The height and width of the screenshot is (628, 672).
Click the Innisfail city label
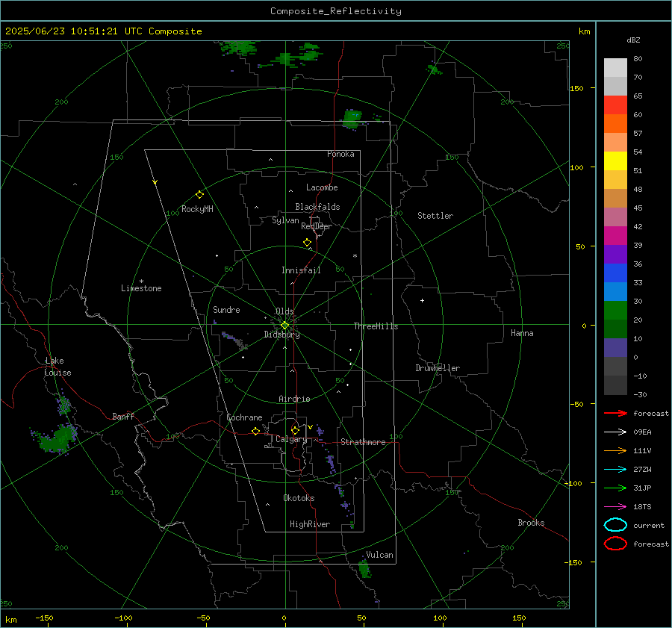(x=301, y=270)
